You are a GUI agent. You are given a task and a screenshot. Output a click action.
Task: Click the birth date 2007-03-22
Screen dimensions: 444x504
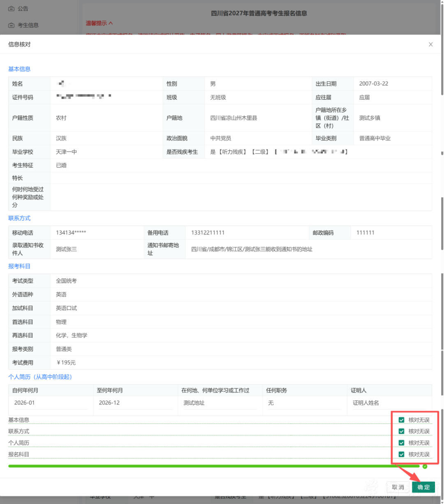374,83
